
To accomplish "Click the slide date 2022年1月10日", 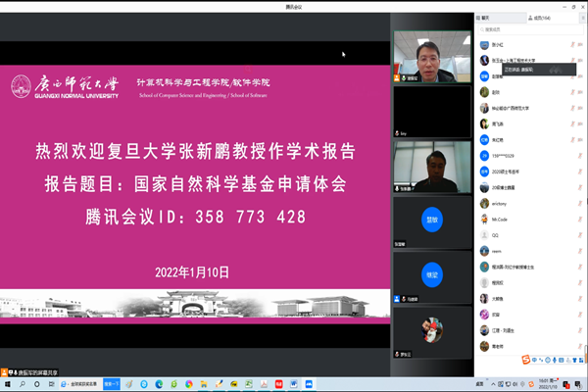I will pyautogui.click(x=192, y=272).
